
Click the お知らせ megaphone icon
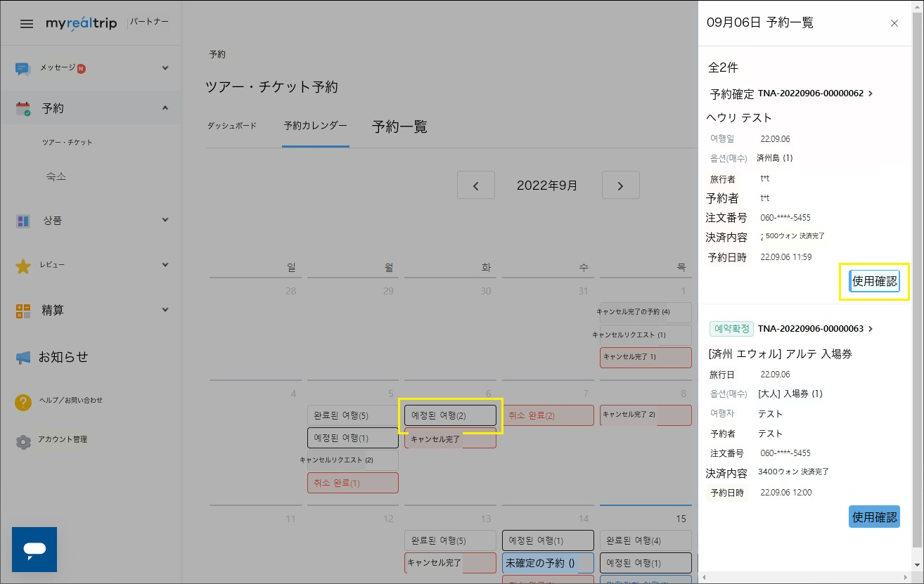(23, 357)
